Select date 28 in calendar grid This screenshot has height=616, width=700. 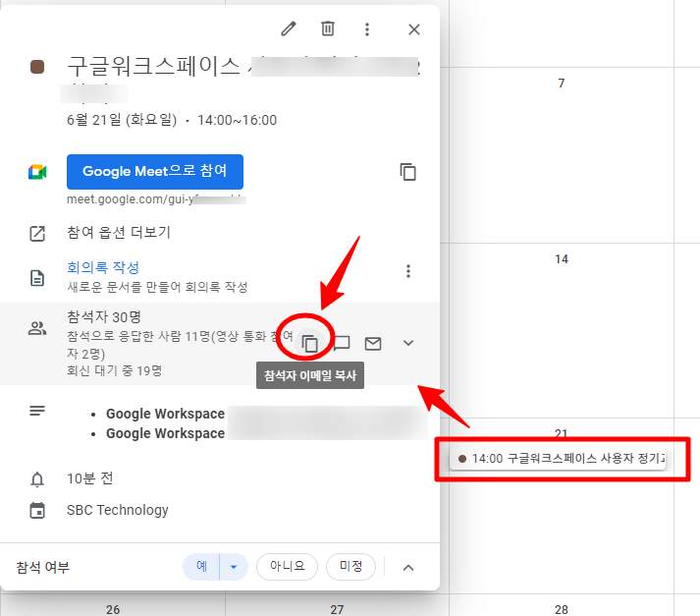tap(562, 609)
